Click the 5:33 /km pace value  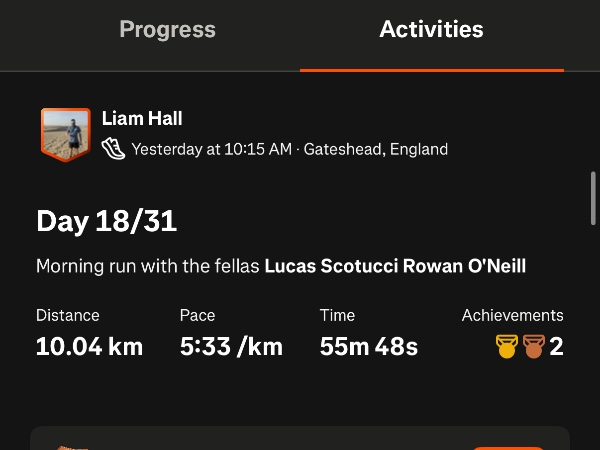click(x=231, y=347)
